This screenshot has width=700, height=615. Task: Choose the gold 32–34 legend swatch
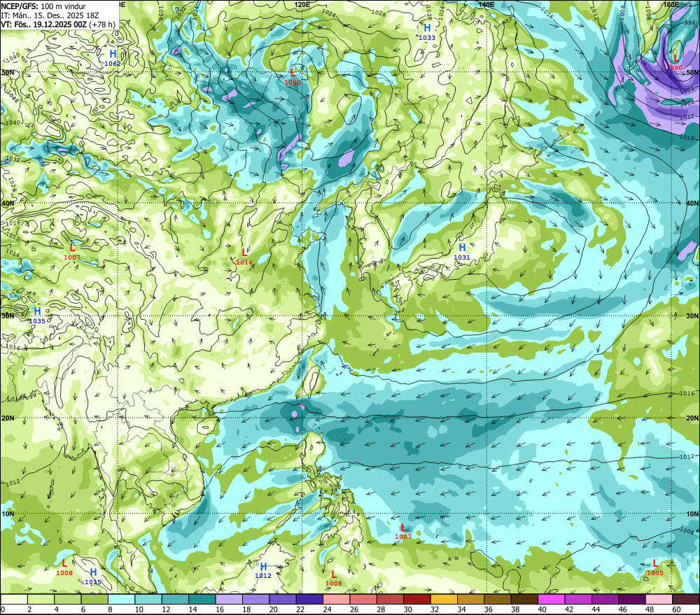click(444, 600)
